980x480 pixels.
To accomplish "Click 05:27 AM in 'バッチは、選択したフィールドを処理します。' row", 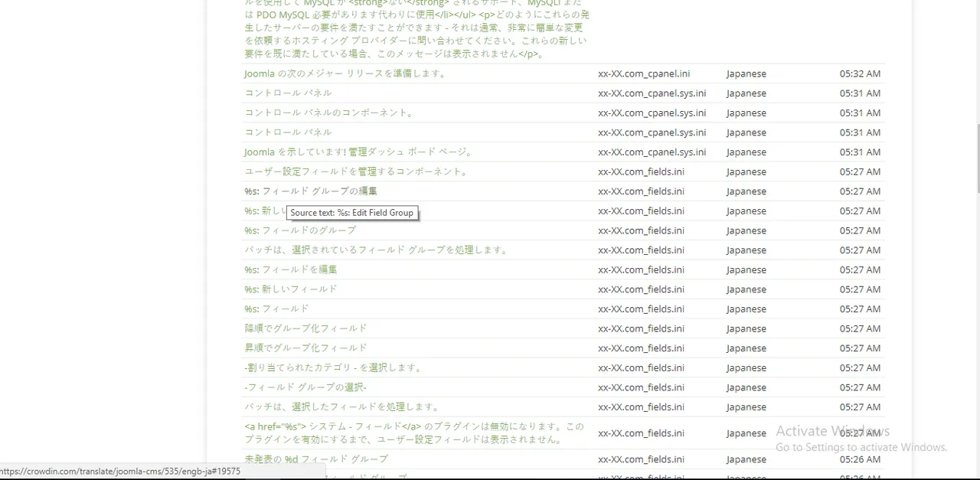I will 860,407.
